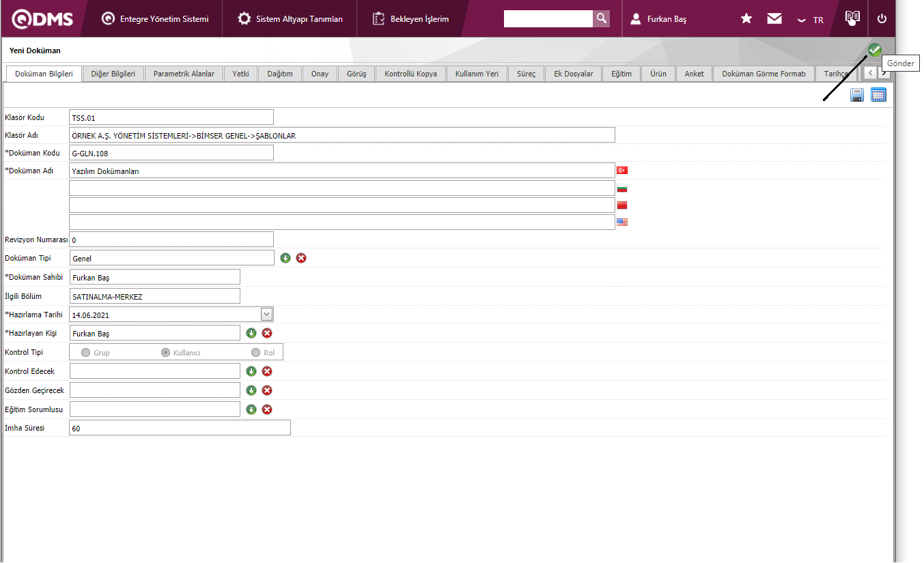The height and width of the screenshot is (563, 924).
Task: Click the power logout icon
Action: tap(882, 19)
